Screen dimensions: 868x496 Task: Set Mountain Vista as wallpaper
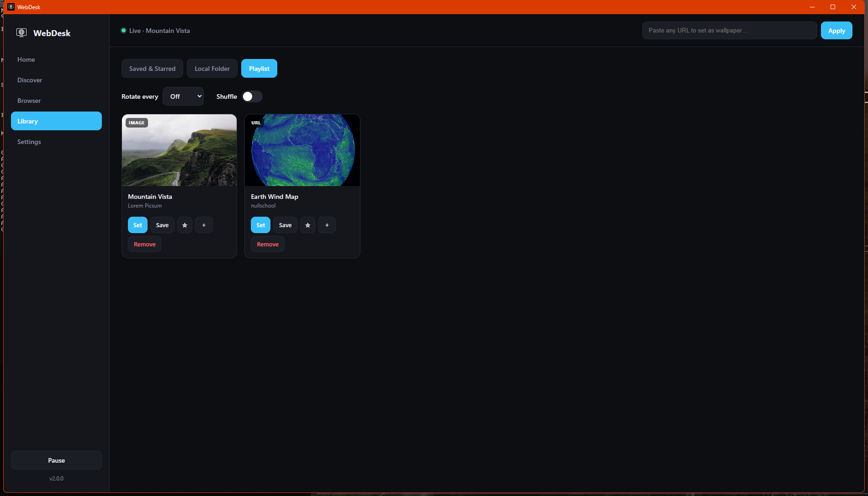138,225
